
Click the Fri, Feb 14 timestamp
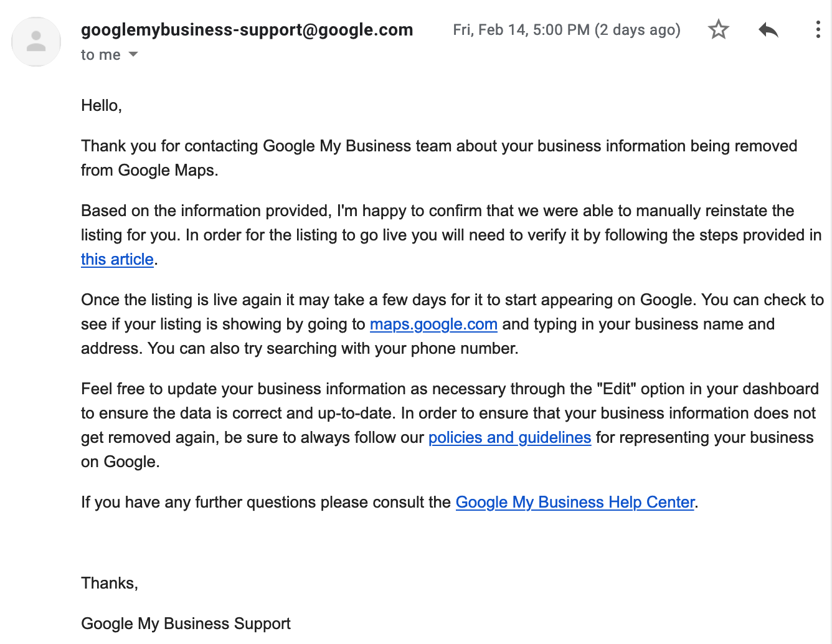[x=566, y=30]
